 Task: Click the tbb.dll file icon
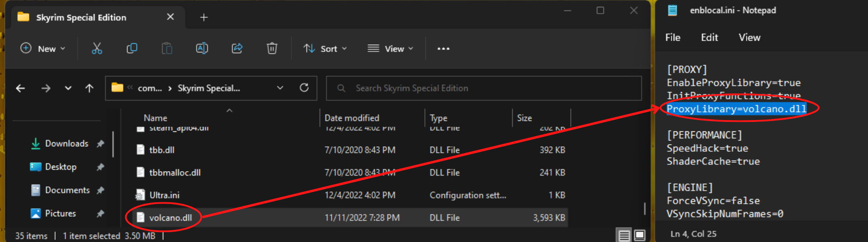click(x=141, y=150)
